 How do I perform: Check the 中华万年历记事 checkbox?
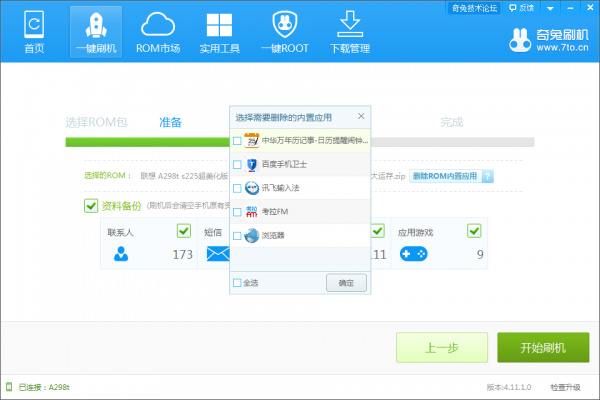pos(237,141)
